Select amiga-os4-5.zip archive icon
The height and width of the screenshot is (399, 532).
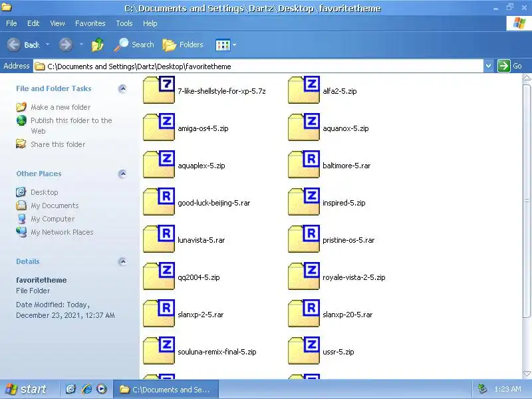coord(159,127)
